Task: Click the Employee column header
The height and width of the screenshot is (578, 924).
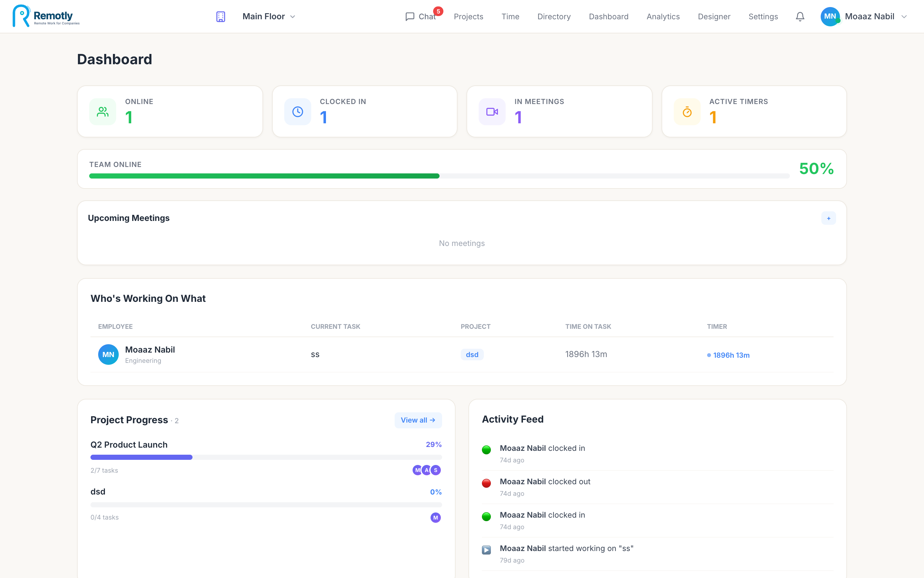Action: (115, 327)
